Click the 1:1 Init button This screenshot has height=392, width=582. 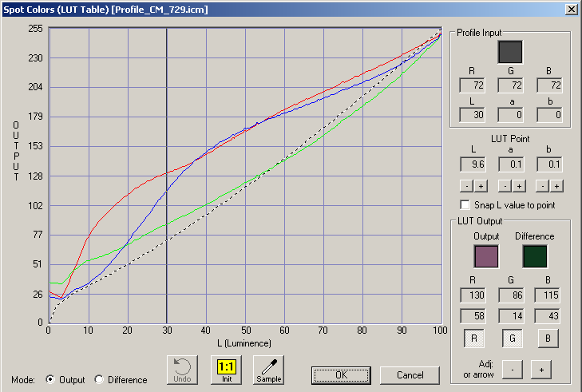coord(227,370)
